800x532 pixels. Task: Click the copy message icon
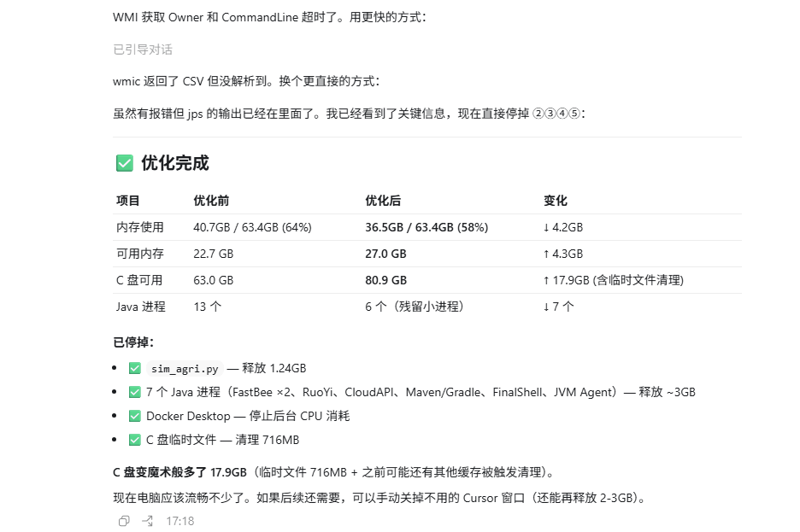coord(124,521)
